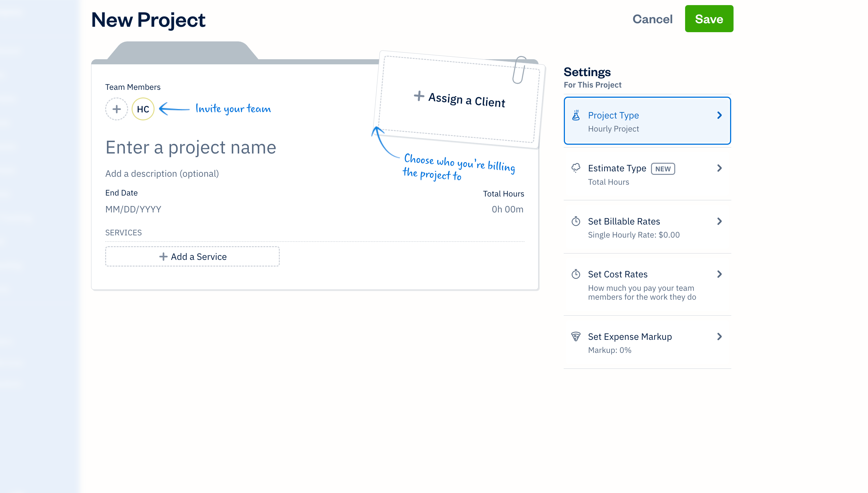Cancel creating the project
This screenshot has width=868, height=493.
(652, 19)
